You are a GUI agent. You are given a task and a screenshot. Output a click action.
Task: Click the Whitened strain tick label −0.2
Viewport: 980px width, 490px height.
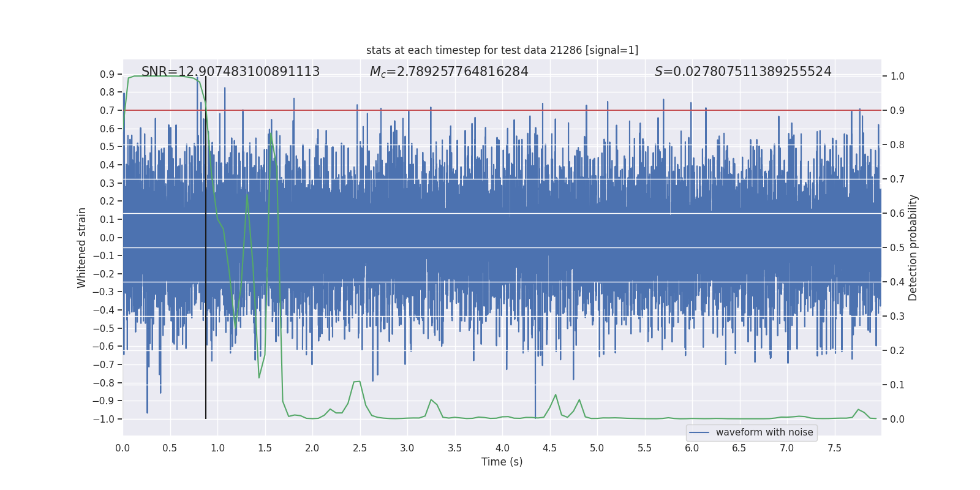[104, 274]
